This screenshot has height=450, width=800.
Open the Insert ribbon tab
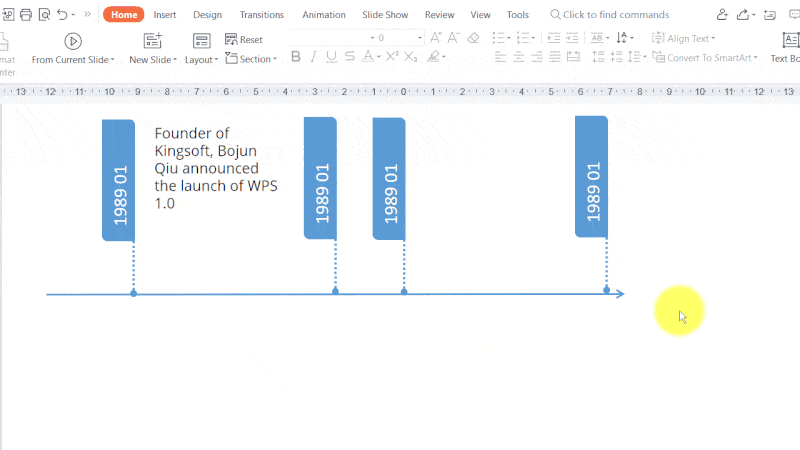(x=164, y=15)
